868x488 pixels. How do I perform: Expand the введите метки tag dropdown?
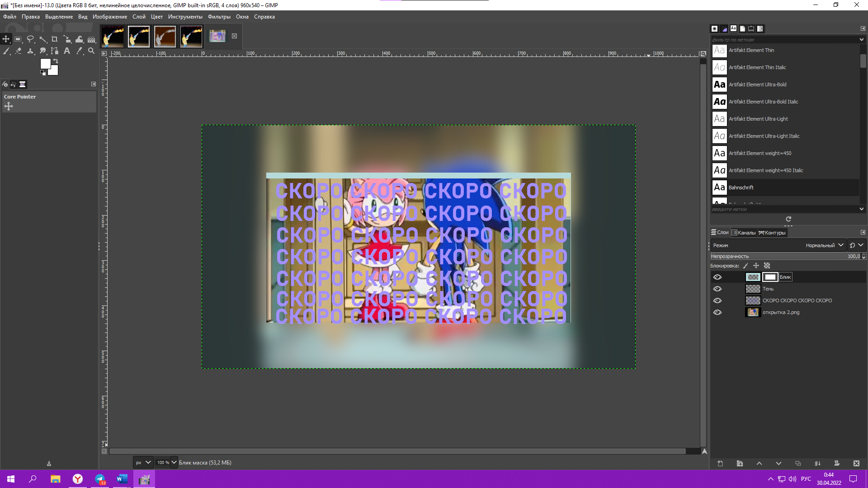[x=862, y=209]
